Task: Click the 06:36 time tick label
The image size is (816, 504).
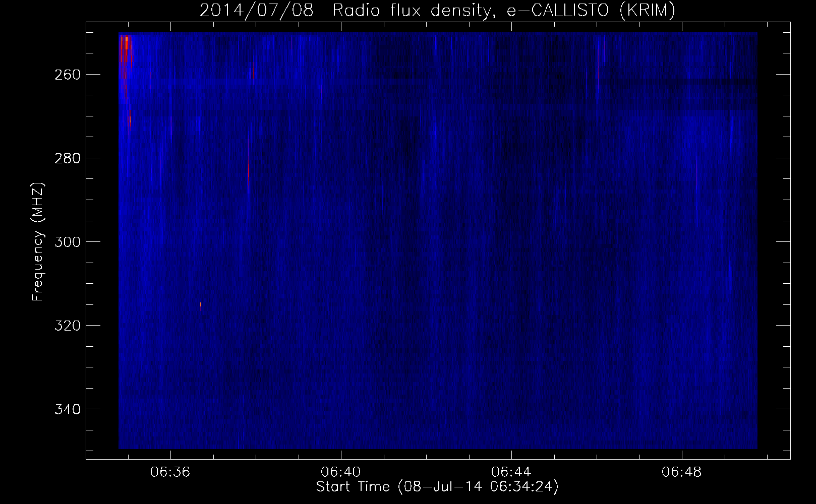Action: tap(170, 472)
